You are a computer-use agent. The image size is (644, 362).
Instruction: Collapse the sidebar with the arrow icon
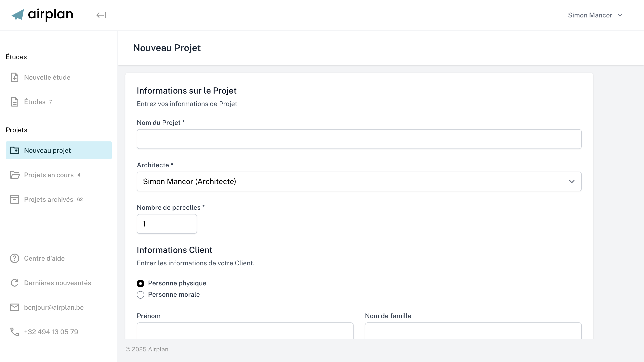(101, 15)
